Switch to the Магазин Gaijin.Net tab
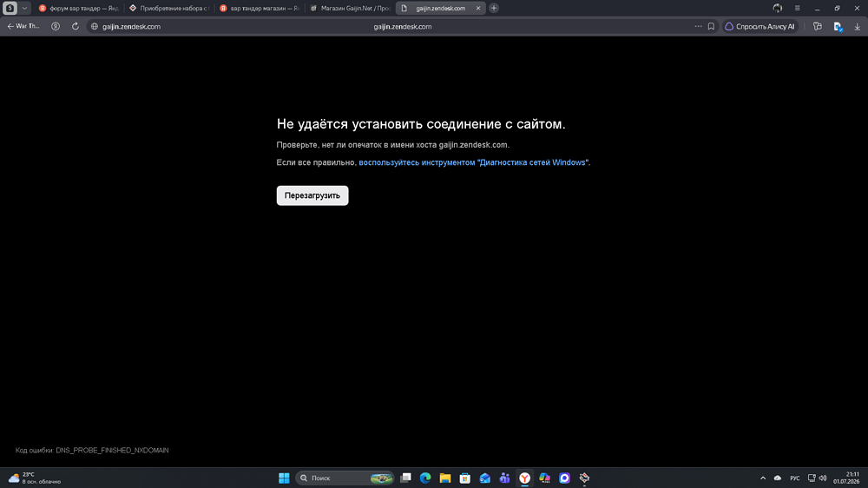This screenshot has width=868, height=488. point(350,8)
